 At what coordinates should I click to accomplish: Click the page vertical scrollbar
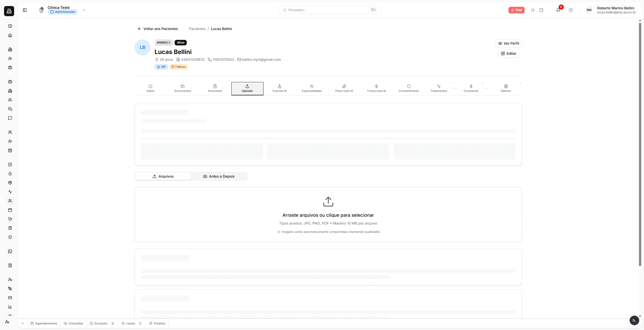pos(640,144)
